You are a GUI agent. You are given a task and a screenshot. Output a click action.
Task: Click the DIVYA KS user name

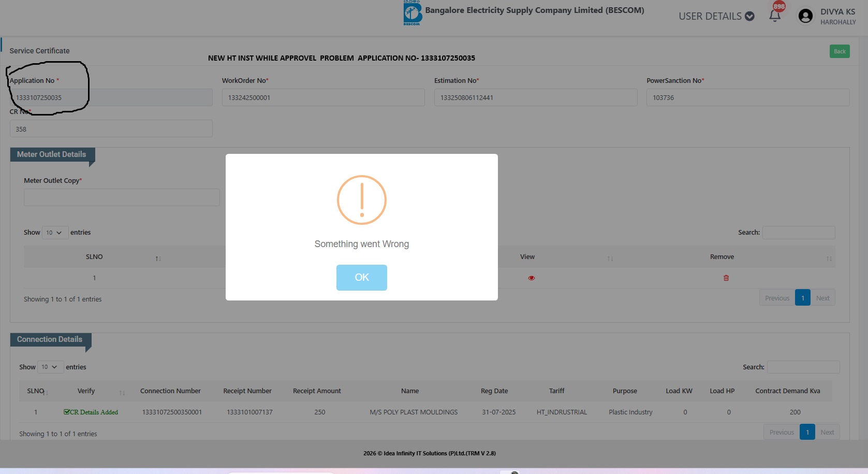pos(837,12)
